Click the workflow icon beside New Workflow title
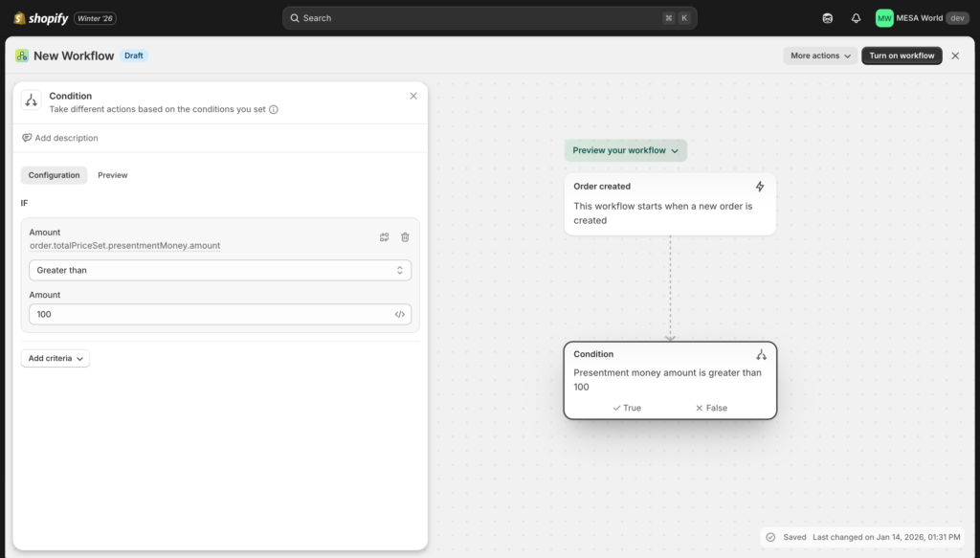The width and height of the screenshot is (980, 558). click(21, 55)
